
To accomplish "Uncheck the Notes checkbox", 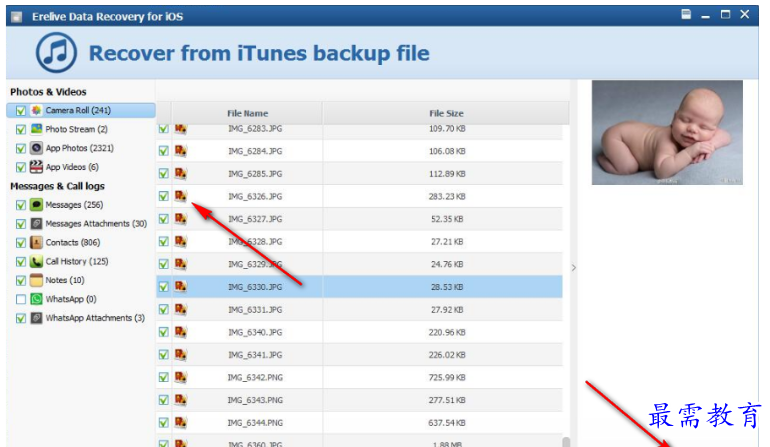I will [x=21, y=280].
